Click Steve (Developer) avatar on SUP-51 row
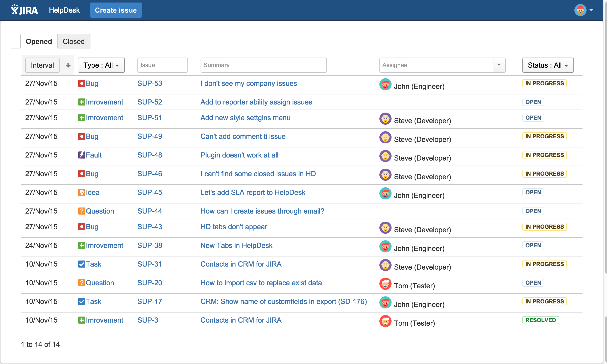The image size is (607, 364). click(x=385, y=119)
